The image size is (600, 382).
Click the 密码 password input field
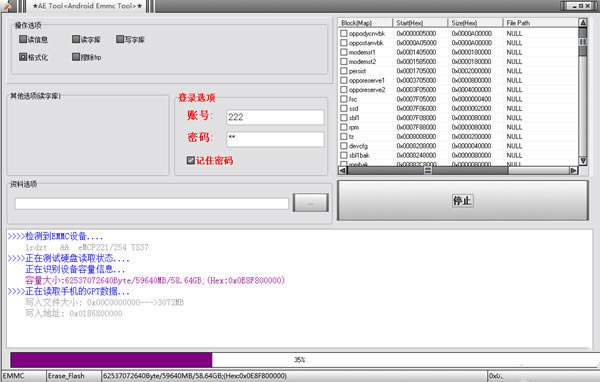point(275,139)
